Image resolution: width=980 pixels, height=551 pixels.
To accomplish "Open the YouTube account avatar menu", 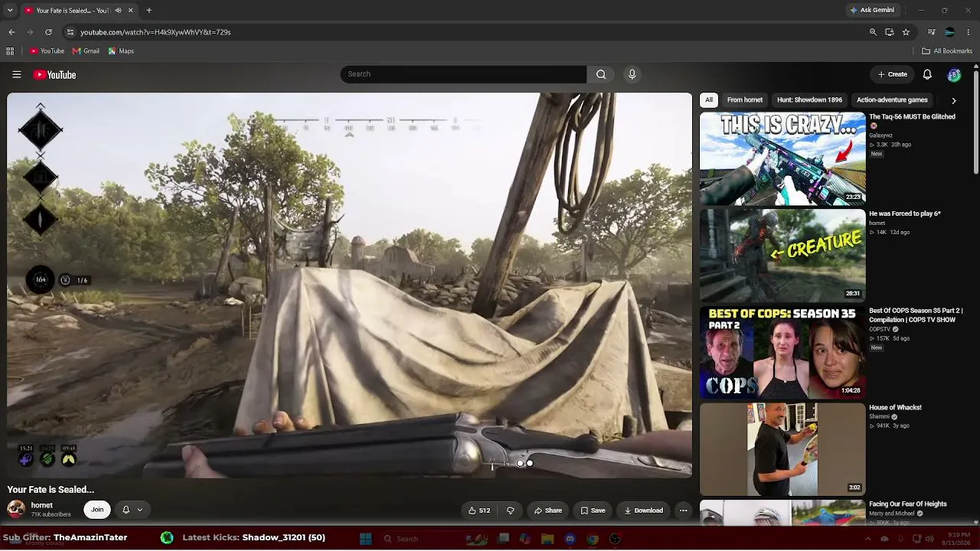I will pos(954,74).
